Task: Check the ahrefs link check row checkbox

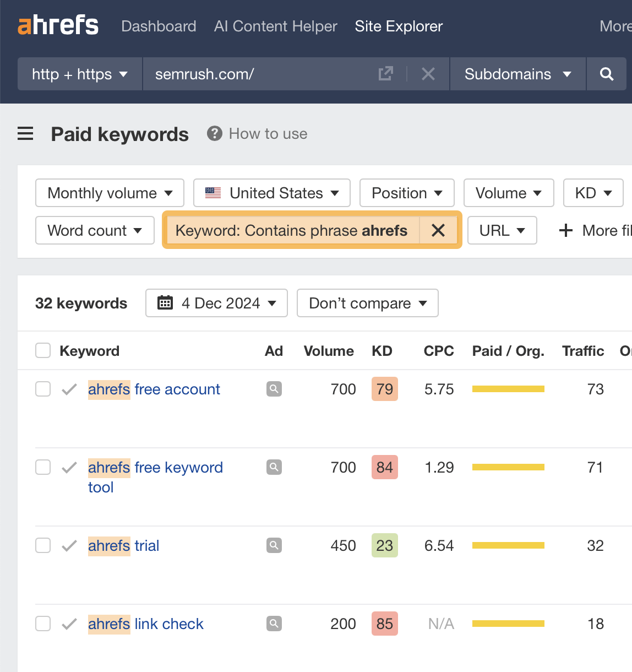Action: 42,624
